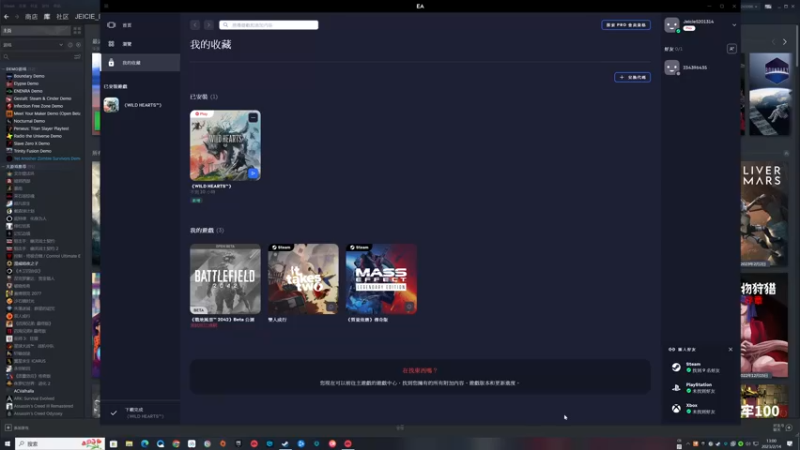The image size is (800, 450).
Task: Click next arrow in Steam shelf
Action: point(785,42)
